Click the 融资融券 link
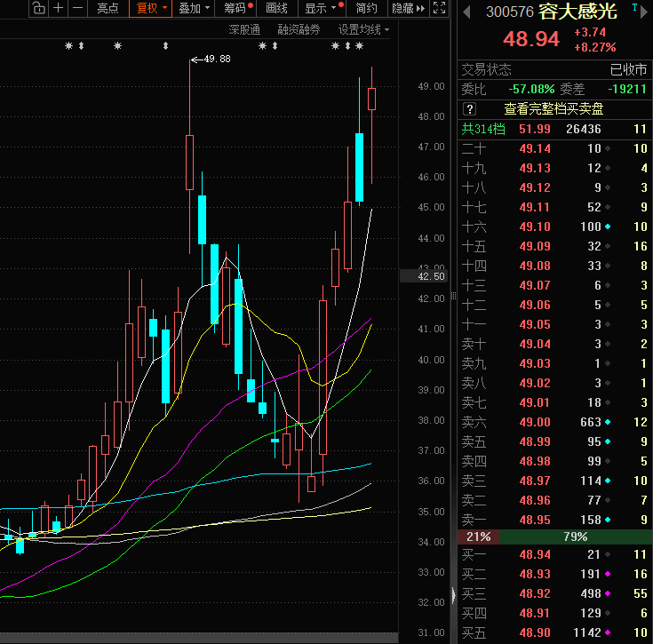Viewport: 653px width, 644px height. click(299, 29)
